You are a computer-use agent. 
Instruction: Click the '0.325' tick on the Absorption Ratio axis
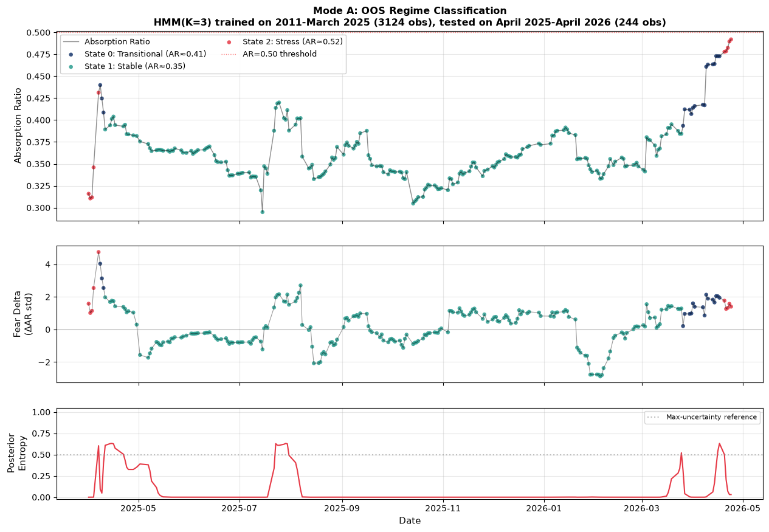pyautogui.click(x=40, y=186)
